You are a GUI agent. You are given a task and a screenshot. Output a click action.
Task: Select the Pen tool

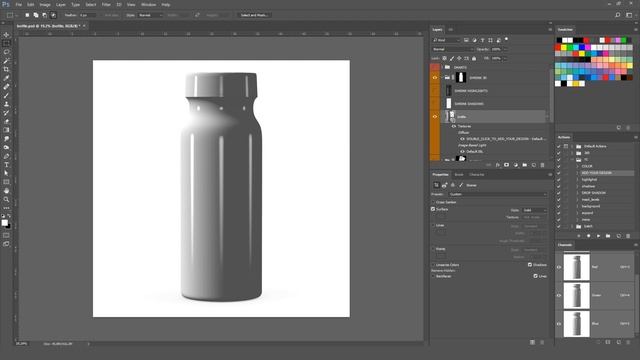pos(6,156)
